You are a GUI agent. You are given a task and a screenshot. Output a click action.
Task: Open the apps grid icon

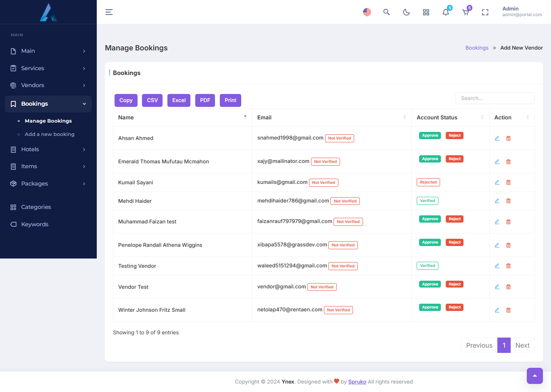[x=426, y=13]
